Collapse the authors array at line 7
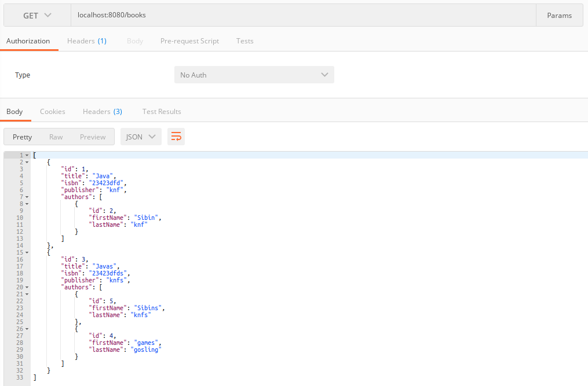Screen dimensions: 588x386 pyautogui.click(x=25, y=197)
